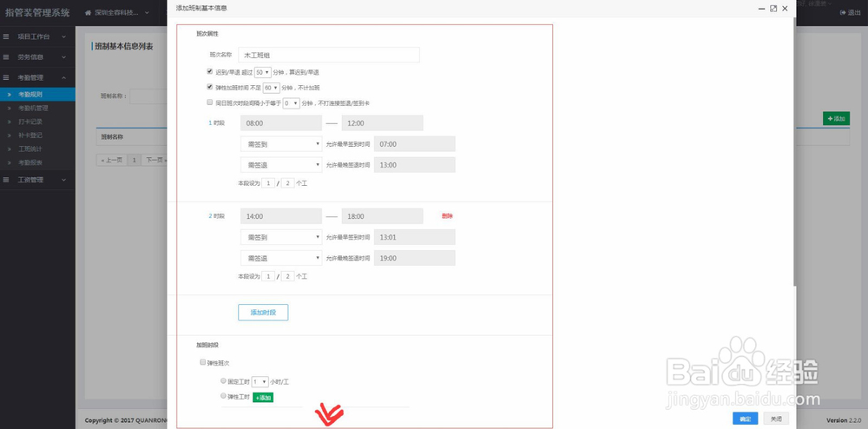Click the green +添加 button beside 弹性工时

264,398
